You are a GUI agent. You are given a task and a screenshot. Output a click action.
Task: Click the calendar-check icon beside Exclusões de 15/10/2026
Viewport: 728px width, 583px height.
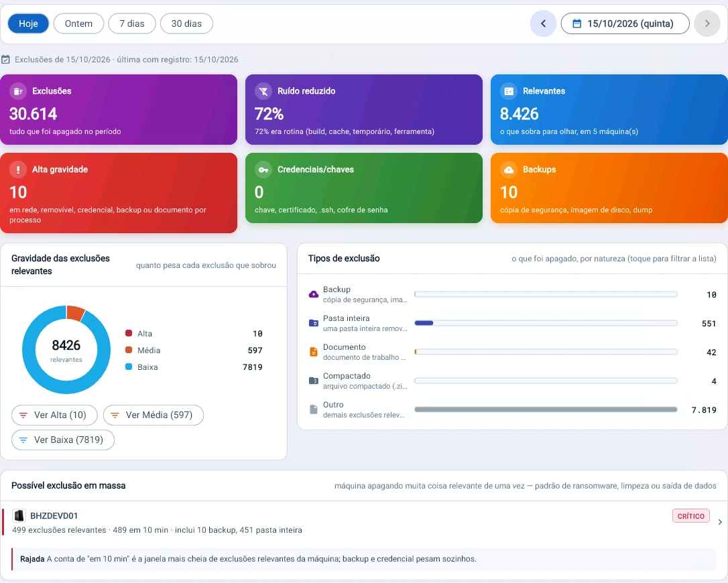click(x=5, y=60)
